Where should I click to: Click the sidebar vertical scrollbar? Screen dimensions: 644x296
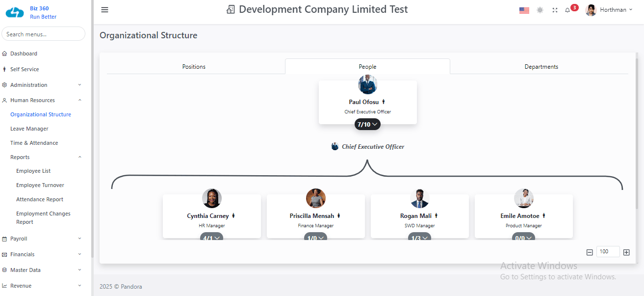tap(92, 129)
